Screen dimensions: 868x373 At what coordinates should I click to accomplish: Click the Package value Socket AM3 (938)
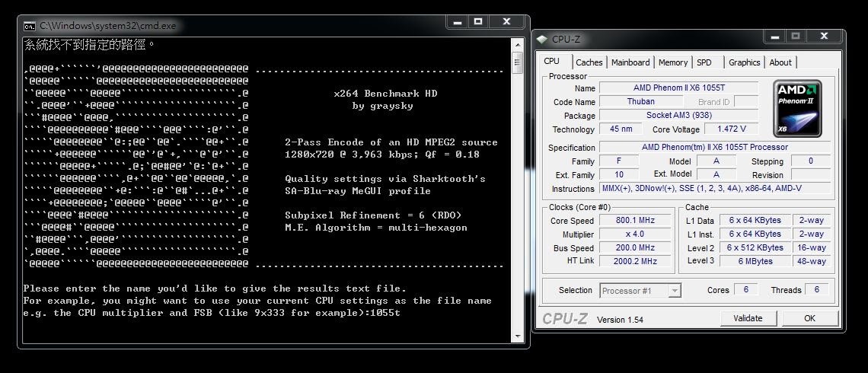pyautogui.click(x=678, y=116)
